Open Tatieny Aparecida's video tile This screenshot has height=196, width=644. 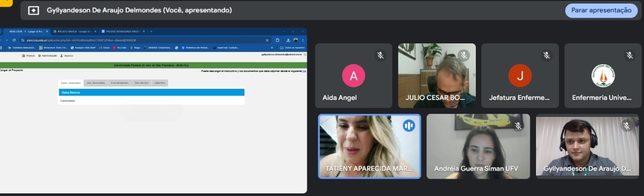[370, 146]
